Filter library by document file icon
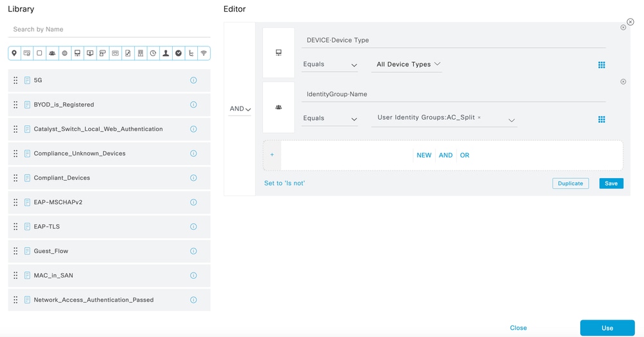 128,53
